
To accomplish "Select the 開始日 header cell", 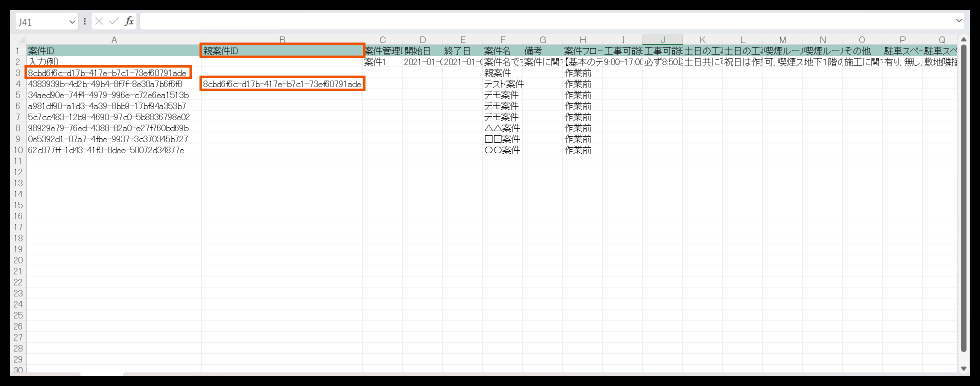I will click(422, 51).
